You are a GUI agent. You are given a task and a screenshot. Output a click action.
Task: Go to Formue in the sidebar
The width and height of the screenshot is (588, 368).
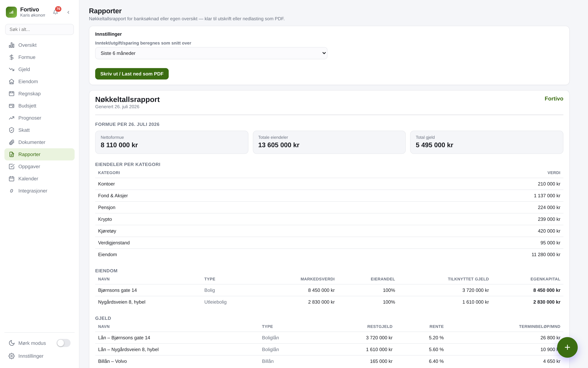[x=39, y=57]
